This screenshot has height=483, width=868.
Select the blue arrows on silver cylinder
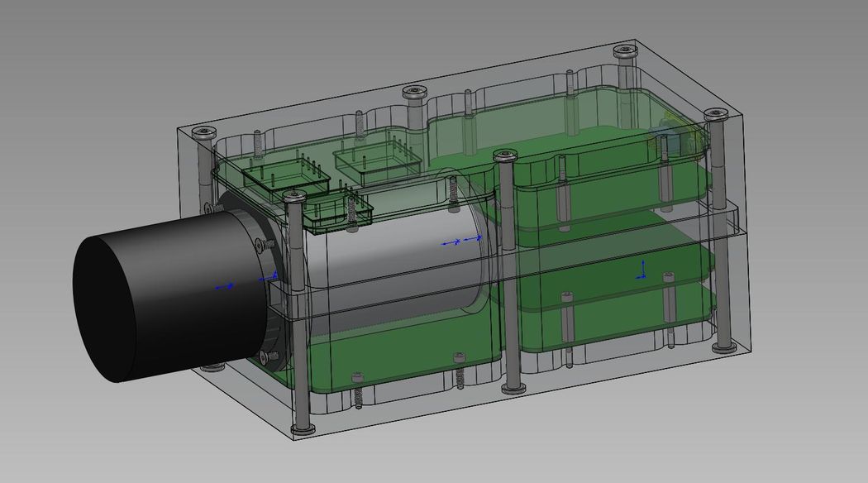click(x=461, y=241)
